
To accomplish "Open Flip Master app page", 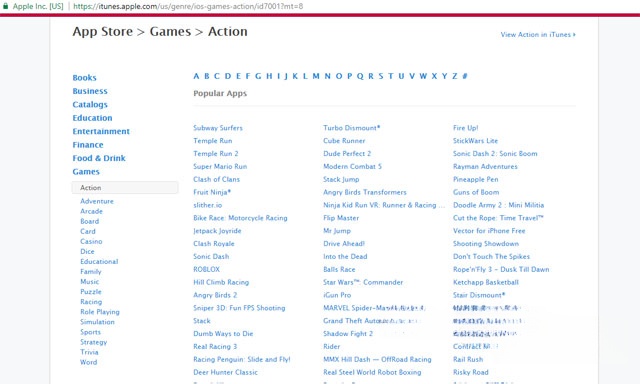I will [x=341, y=218].
